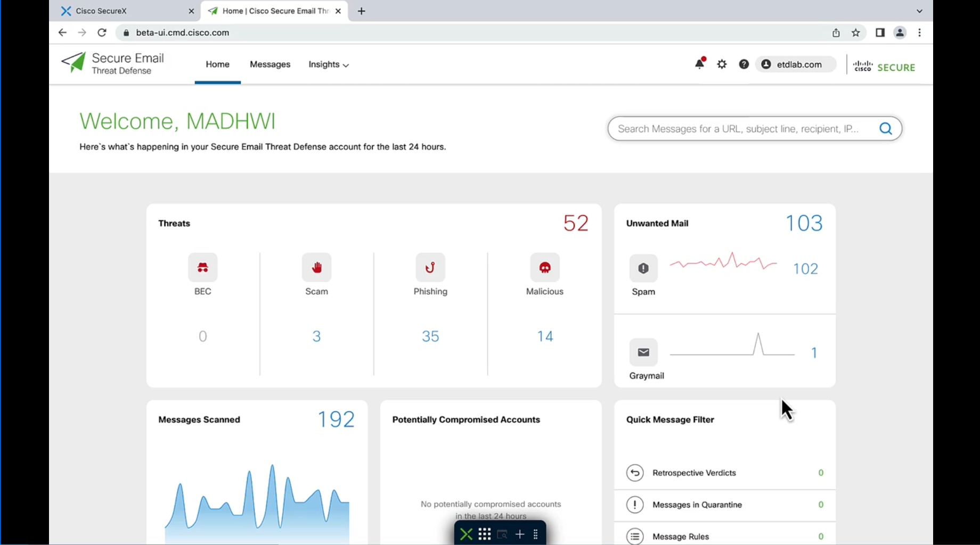Click the Phishing hook icon
The height and width of the screenshot is (545, 980).
(430, 267)
